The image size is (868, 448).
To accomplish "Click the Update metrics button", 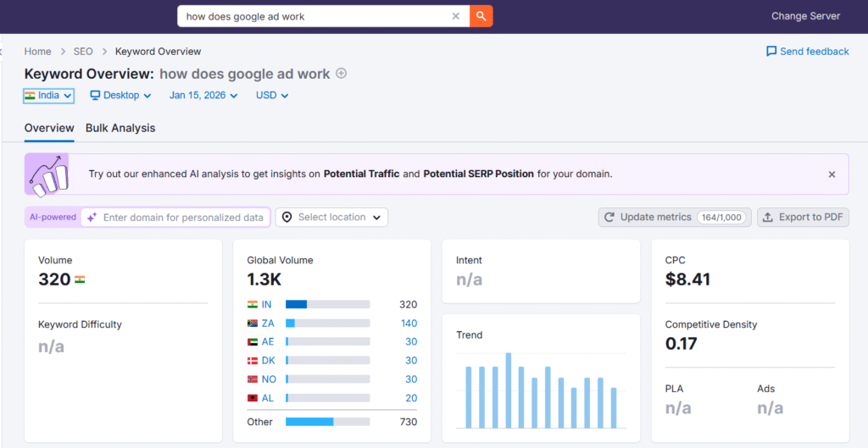I will coord(675,218).
